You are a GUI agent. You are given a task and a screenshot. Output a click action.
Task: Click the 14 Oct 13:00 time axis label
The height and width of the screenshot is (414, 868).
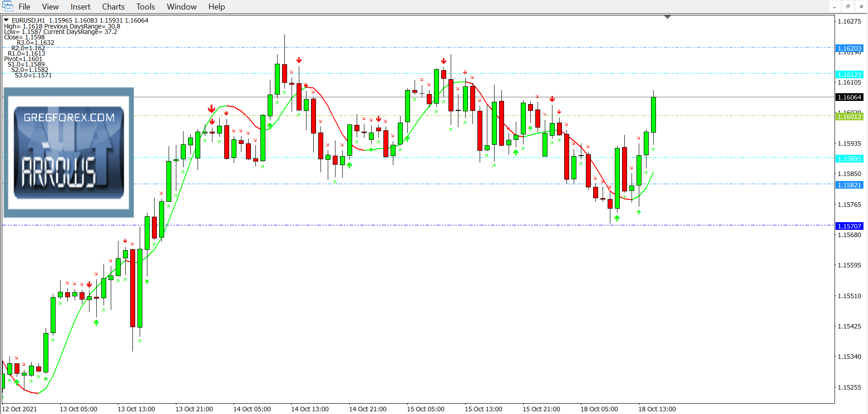[x=310, y=409]
